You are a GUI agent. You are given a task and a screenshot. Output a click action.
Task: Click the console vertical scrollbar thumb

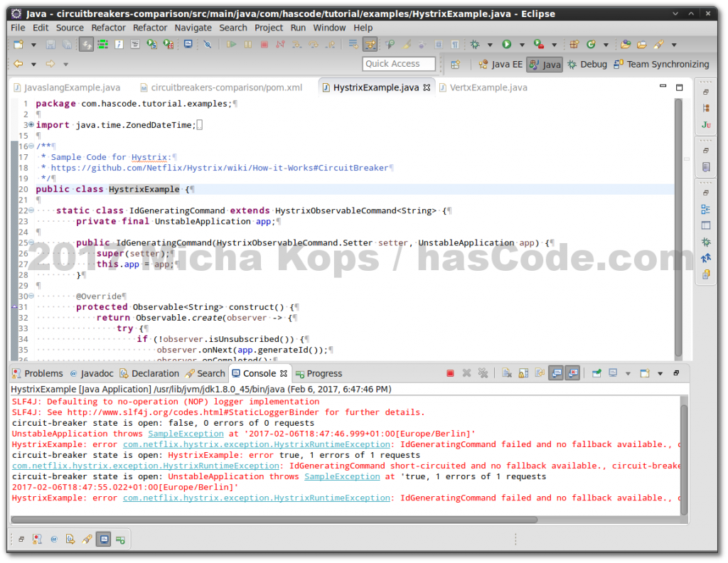(684, 459)
